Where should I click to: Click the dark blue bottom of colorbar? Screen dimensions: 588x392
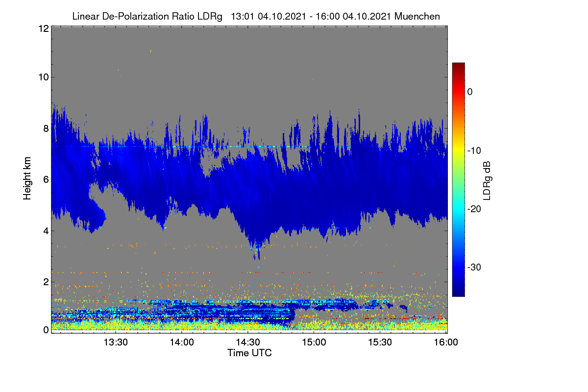pos(458,292)
